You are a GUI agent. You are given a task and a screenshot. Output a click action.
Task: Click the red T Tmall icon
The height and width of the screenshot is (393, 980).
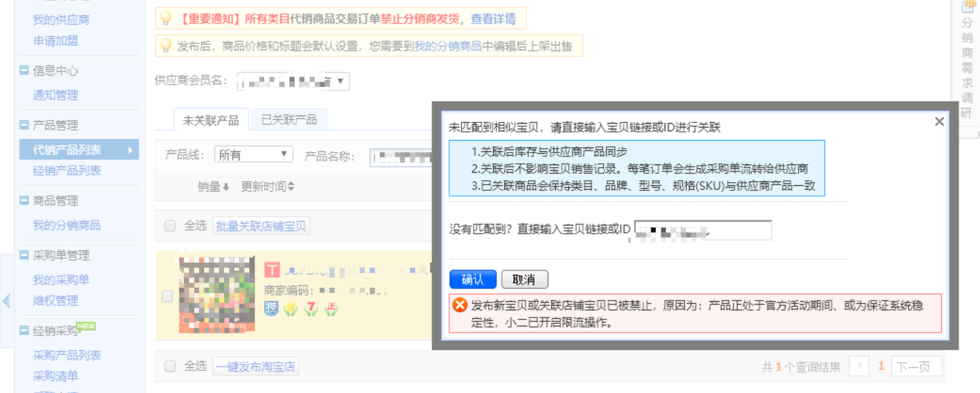point(272,271)
